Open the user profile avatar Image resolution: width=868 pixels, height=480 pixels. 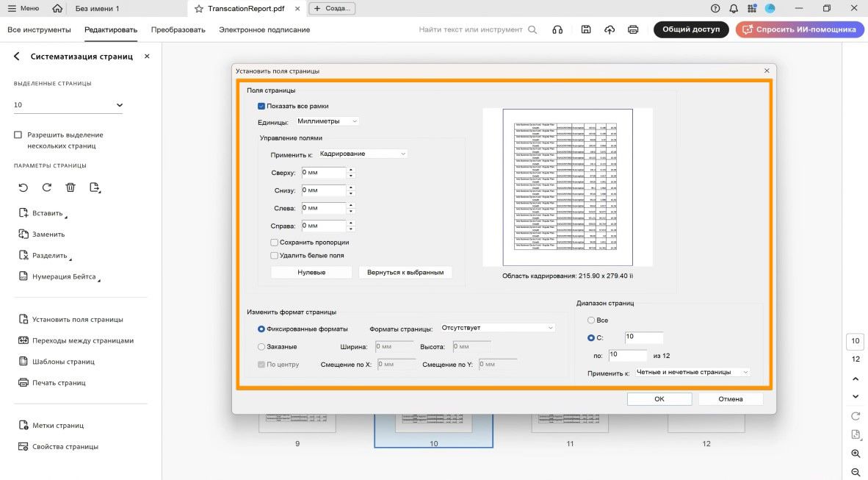tap(770, 8)
